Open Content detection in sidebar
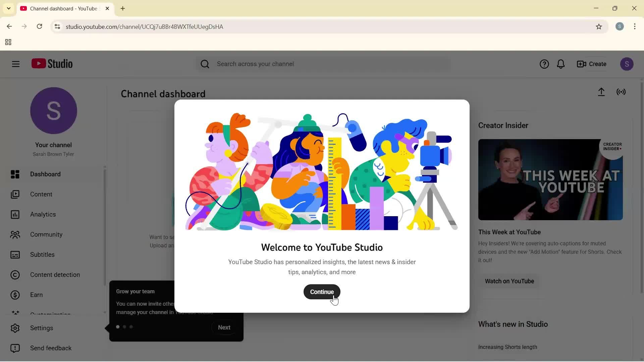 (x=55, y=275)
